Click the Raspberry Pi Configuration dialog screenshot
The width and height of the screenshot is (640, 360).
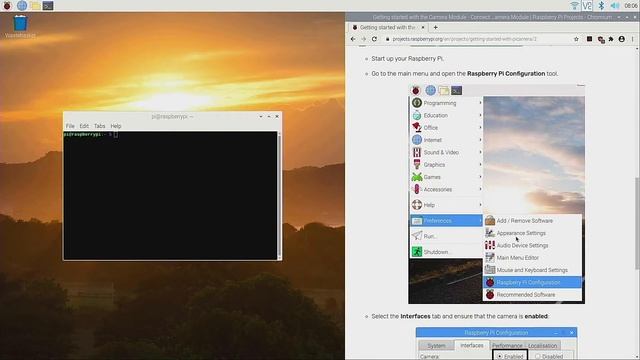tap(496, 343)
